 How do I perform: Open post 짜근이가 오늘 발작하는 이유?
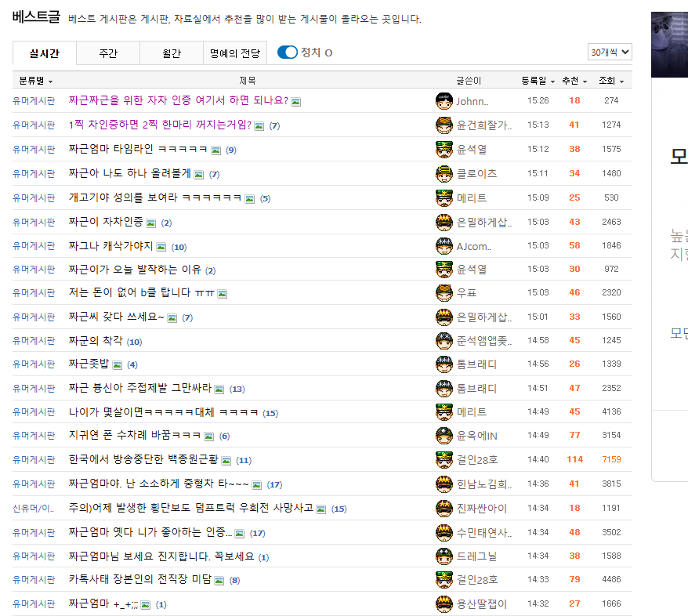point(135,270)
